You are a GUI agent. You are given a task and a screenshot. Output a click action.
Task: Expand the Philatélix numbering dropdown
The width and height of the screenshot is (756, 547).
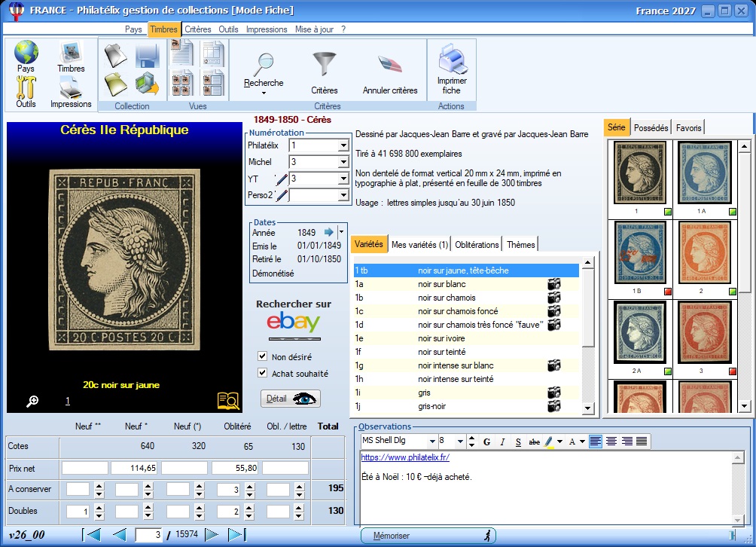click(x=343, y=145)
